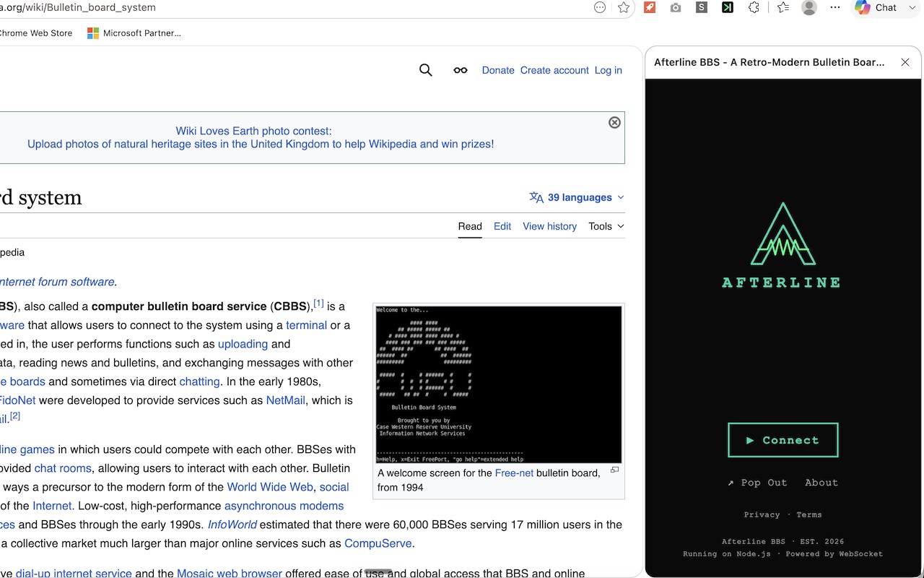Select the Read tab
The height and width of the screenshot is (578, 924).
[470, 226]
